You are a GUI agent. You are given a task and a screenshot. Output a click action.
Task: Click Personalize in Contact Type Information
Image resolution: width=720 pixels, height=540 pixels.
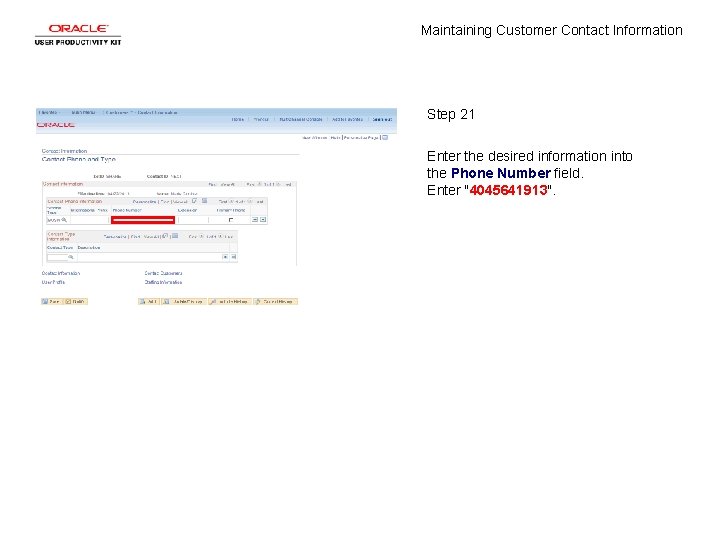115,236
